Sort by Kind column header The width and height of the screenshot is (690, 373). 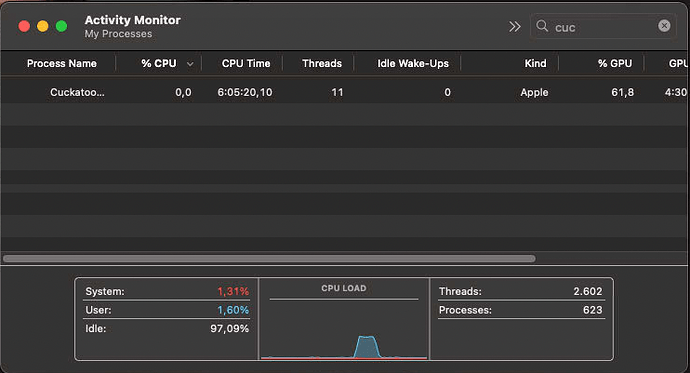(x=535, y=64)
